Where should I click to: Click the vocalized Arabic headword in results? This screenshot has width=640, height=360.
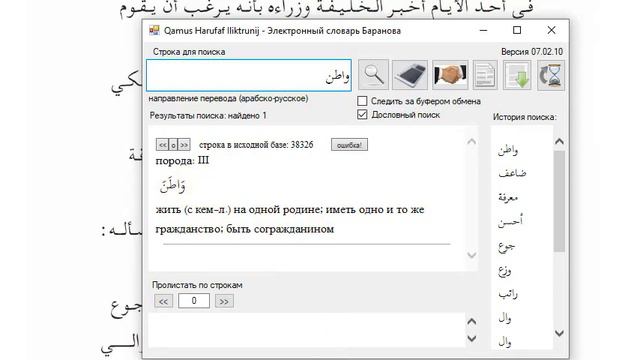coord(173,186)
